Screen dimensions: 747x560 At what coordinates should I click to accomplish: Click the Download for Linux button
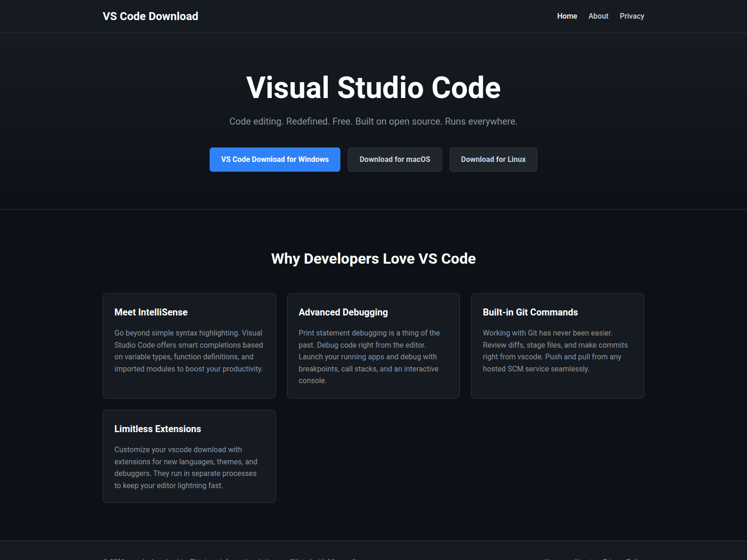pyautogui.click(x=493, y=160)
